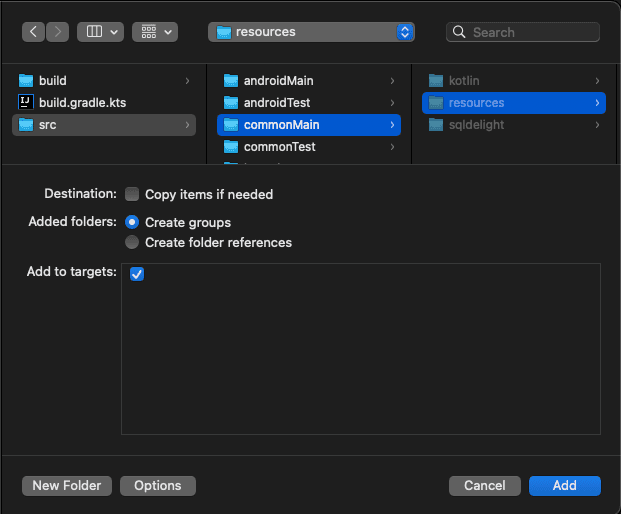Viewport: 621px width, 514px height.
Task: Click the Options button
Action: (x=158, y=486)
